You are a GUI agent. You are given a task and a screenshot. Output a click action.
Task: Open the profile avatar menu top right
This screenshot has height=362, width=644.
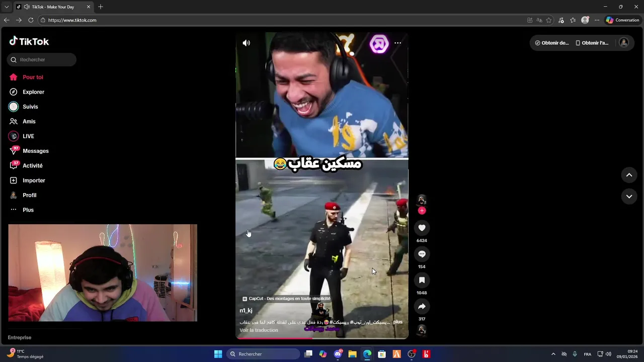pos(624,43)
